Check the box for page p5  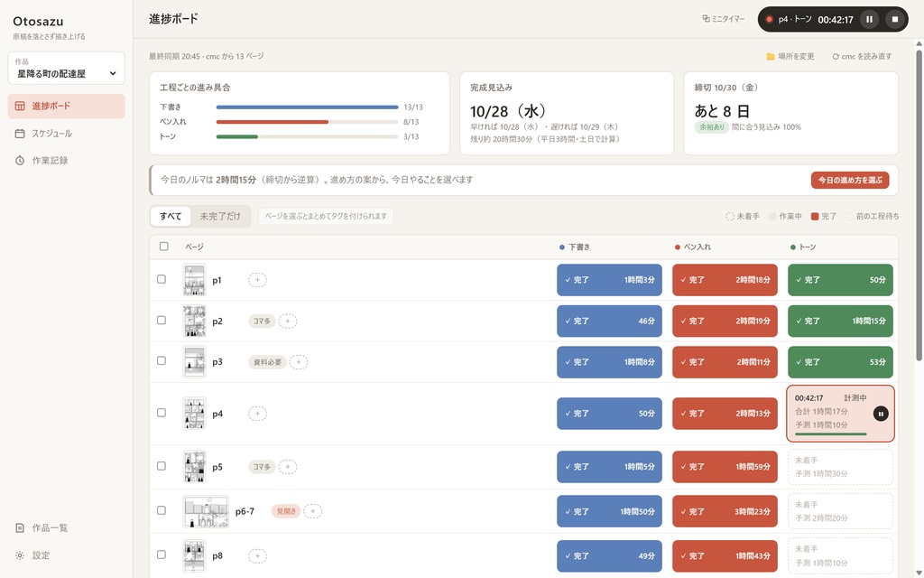(162, 466)
